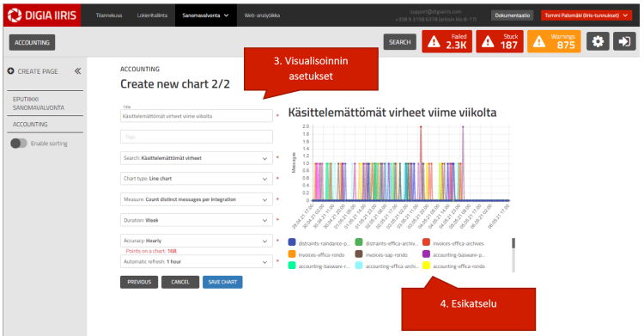Toggle orange invoices-effica-rondo legend swatch
Screen dimensions: 644x336
click(292, 254)
